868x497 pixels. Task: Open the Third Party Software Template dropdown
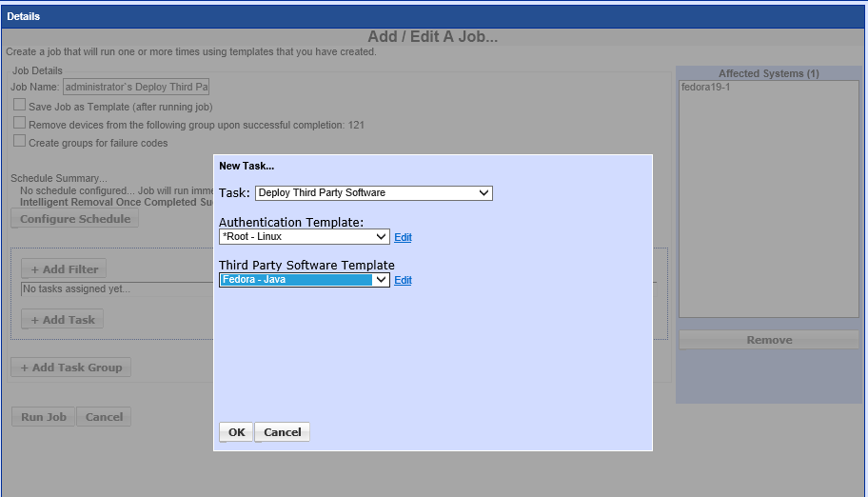coord(304,280)
